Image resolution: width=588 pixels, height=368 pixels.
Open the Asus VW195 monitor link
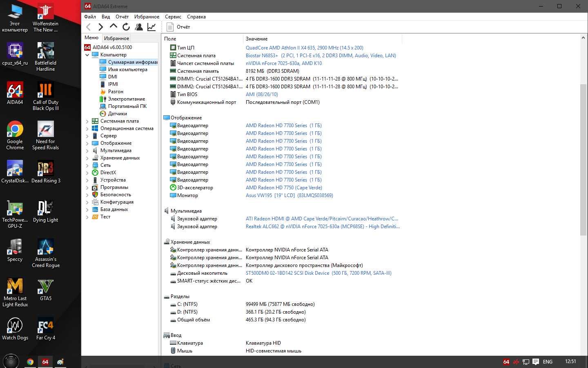[289, 195]
